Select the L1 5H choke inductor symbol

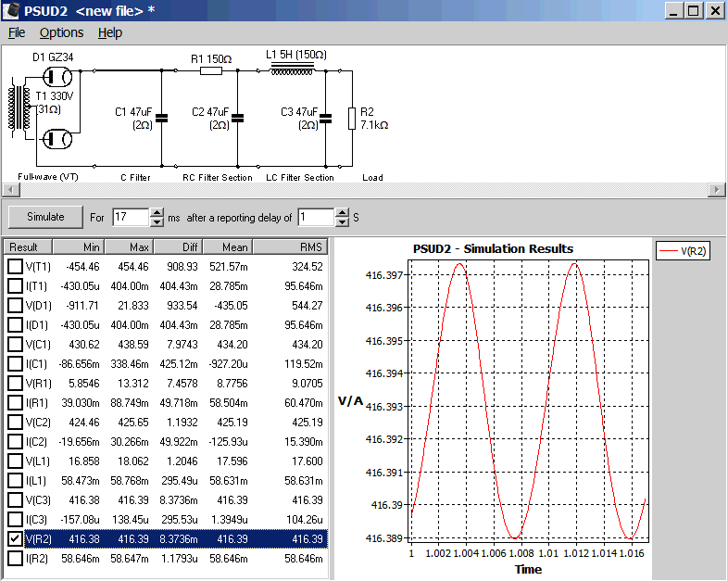pyautogui.click(x=292, y=69)
